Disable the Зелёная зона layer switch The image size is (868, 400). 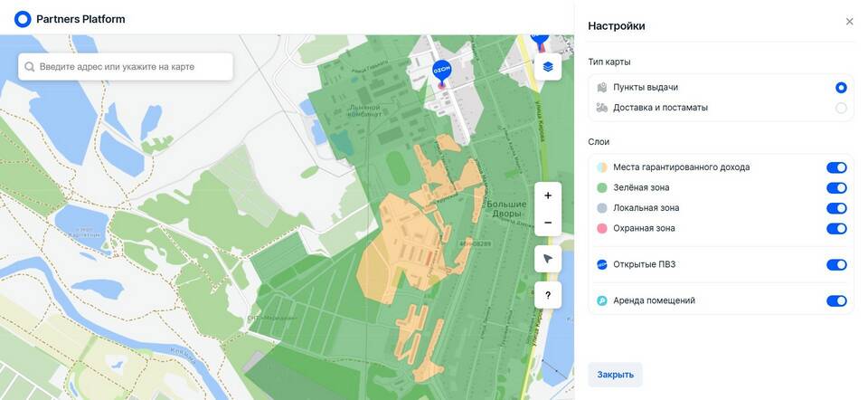(x=836, y=188)
